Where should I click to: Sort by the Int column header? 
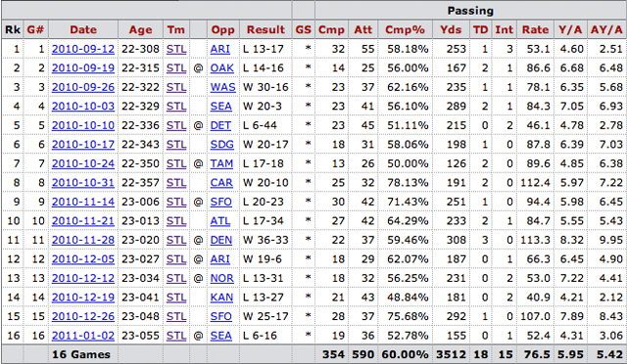(504, 29)
